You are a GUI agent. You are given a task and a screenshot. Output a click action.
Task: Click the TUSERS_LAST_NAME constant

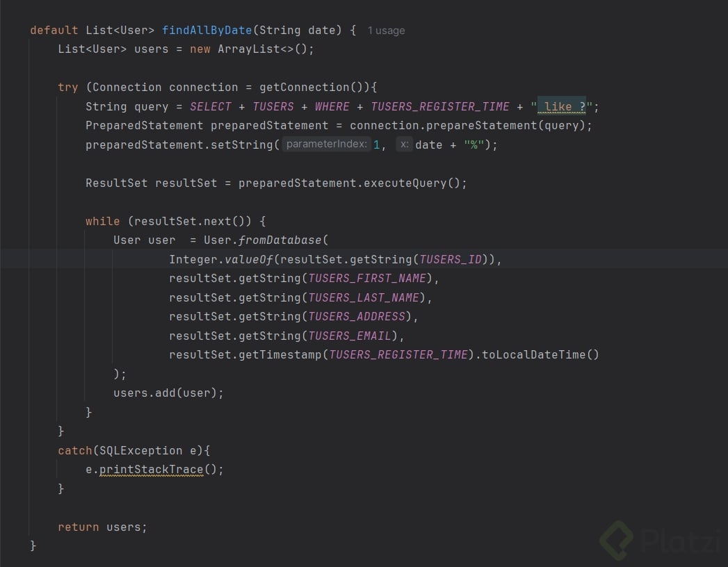364,297
